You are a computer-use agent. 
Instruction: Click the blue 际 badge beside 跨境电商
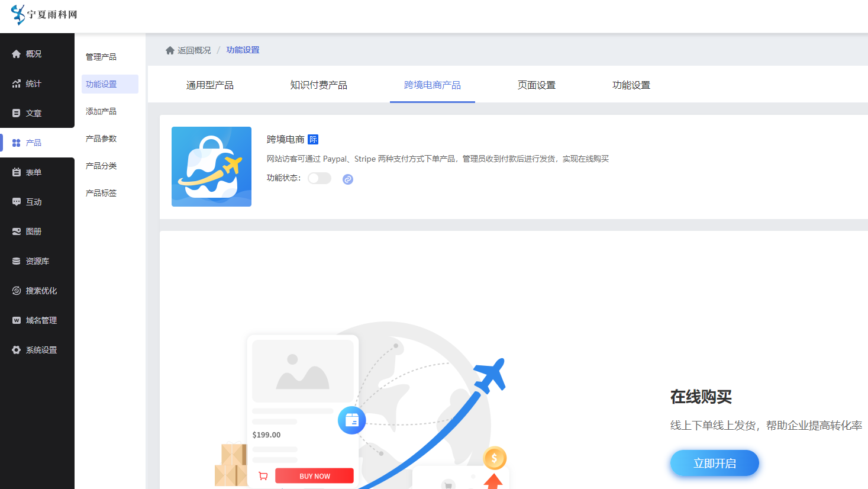click(x=313, y=140)
